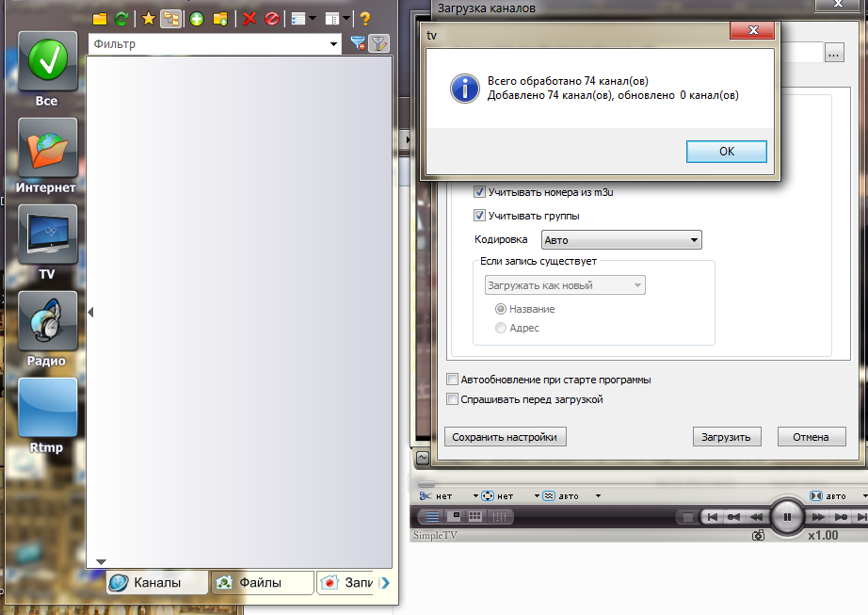Viewport: 868px width, 615px height.
Task: Click the fast forward button
Action: [x=817, y=517]
